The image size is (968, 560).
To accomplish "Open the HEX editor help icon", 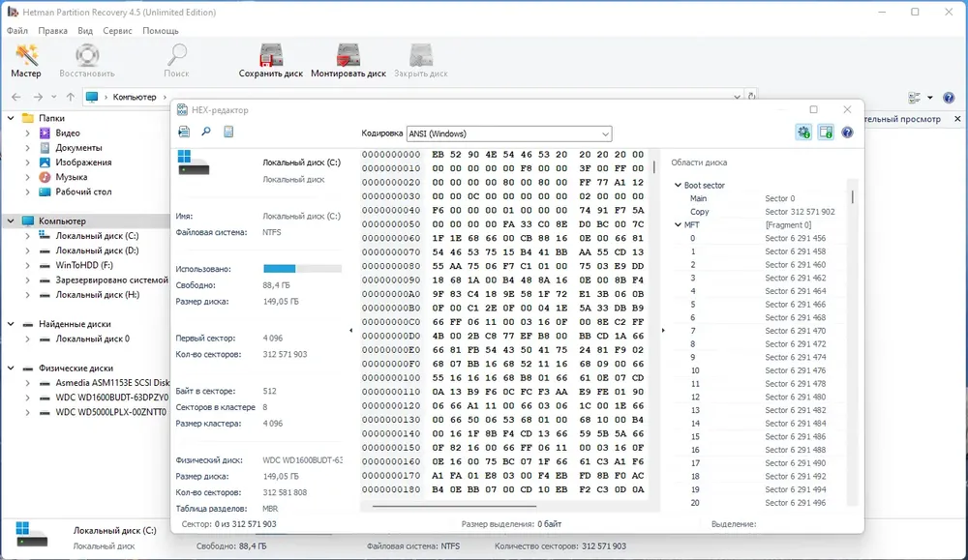I will point(847,133).
